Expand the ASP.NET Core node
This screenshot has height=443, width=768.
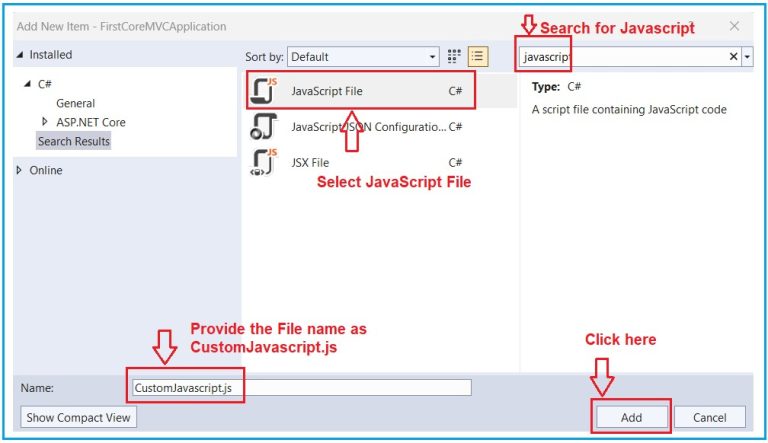[44, 122]
